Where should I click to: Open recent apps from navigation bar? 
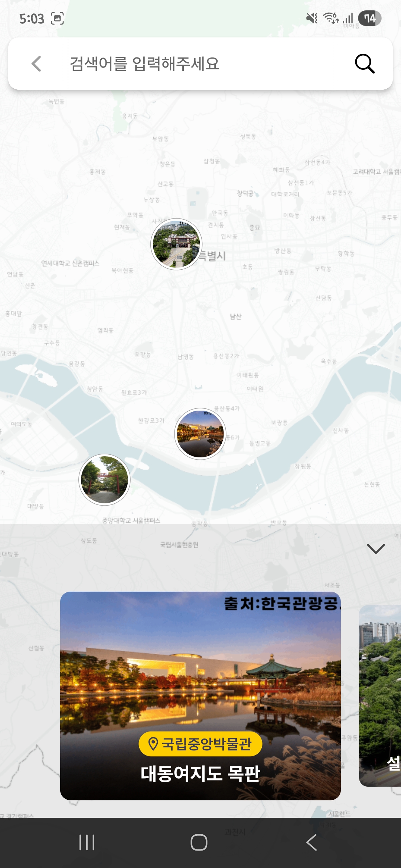coord(87,842)
